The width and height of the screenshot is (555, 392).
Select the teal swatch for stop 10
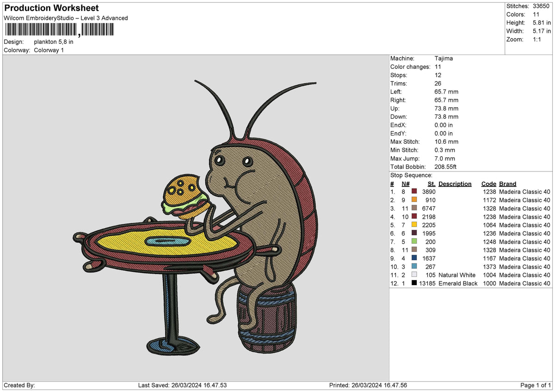(x=414, y=267)
